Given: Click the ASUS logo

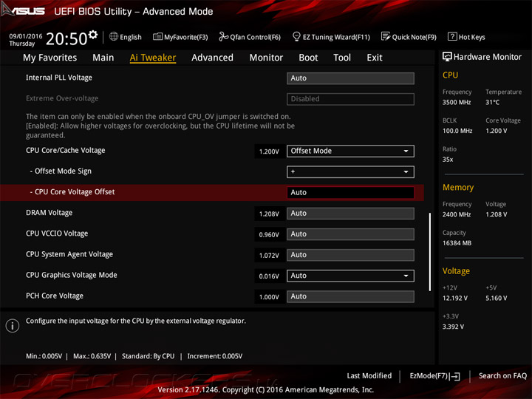Looking at the screenshot, I should (23, 10).
